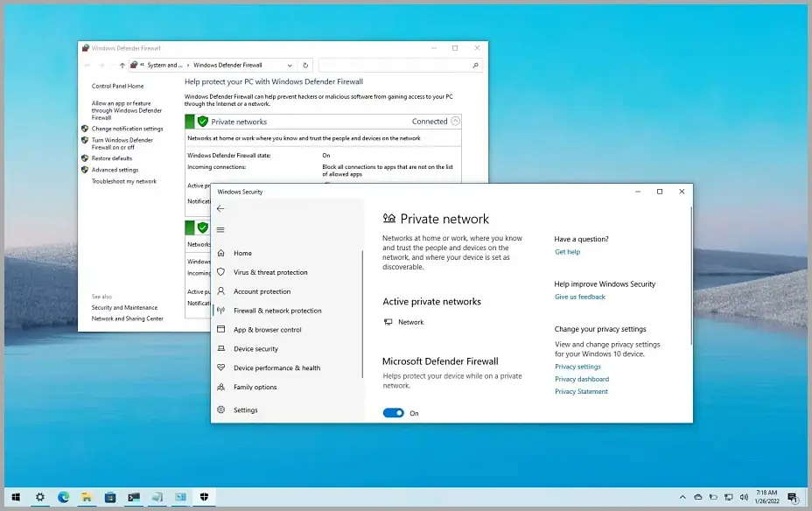The image size is (812, 511).
Task: Open the terminal icon on the taskbar
Action: [134, 498]
